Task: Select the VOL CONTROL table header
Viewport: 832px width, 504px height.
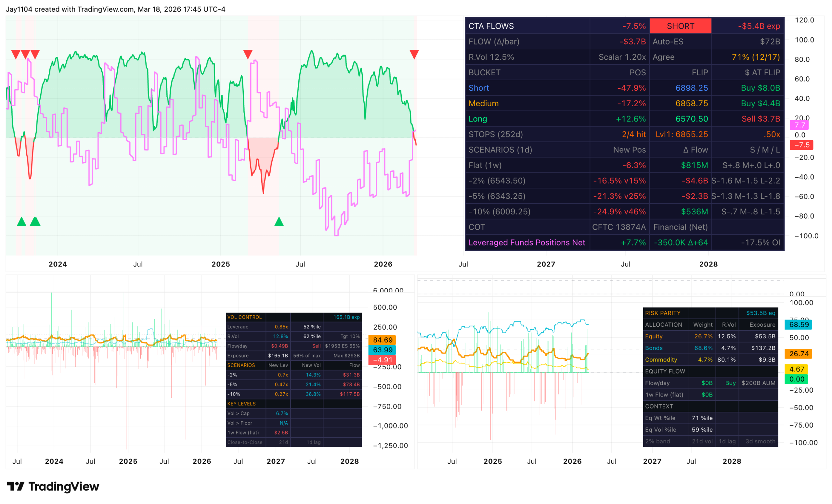Action: click(244, 317)
